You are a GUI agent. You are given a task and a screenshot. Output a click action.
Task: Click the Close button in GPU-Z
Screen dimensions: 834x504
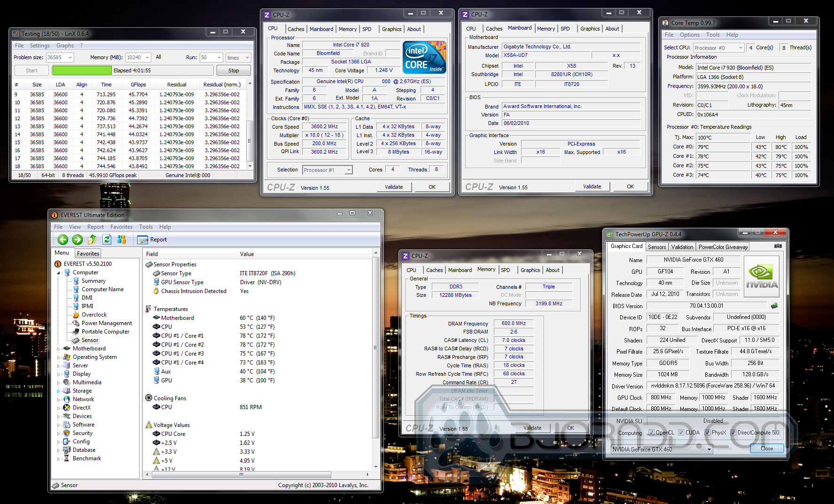click(x=767, y=449)
